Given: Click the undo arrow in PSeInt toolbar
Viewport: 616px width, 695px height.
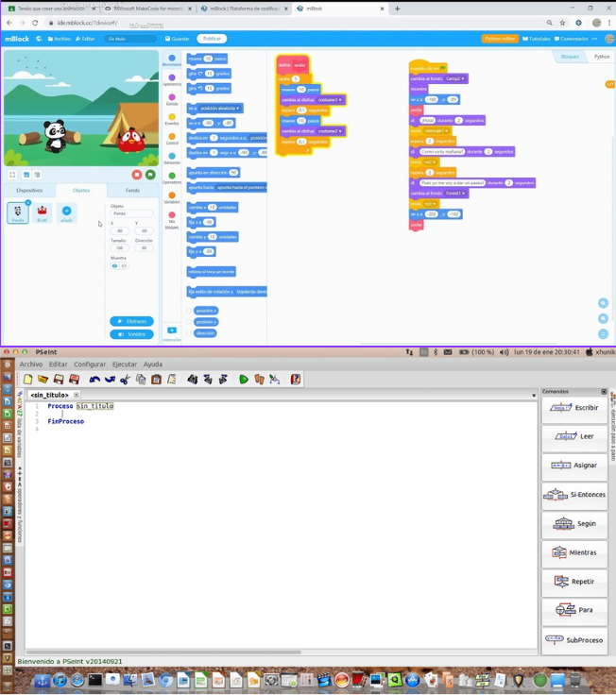Looking at the screenshot, I should 94,380.
